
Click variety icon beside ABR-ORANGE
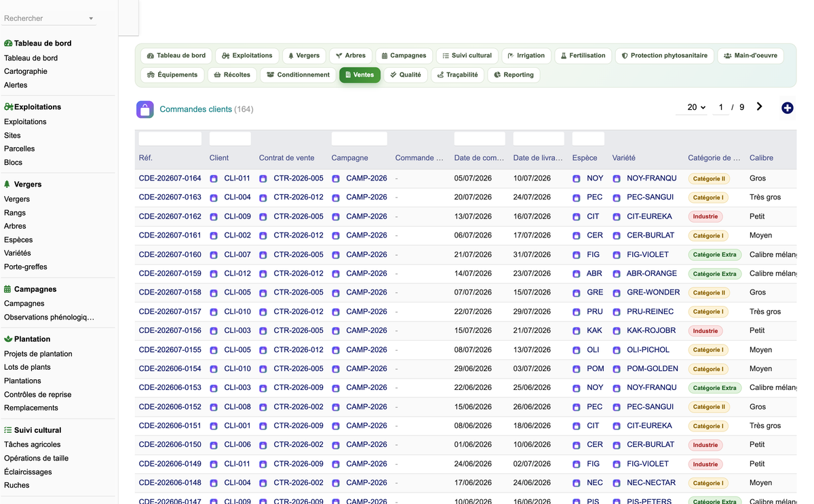(x=617, y=274)
